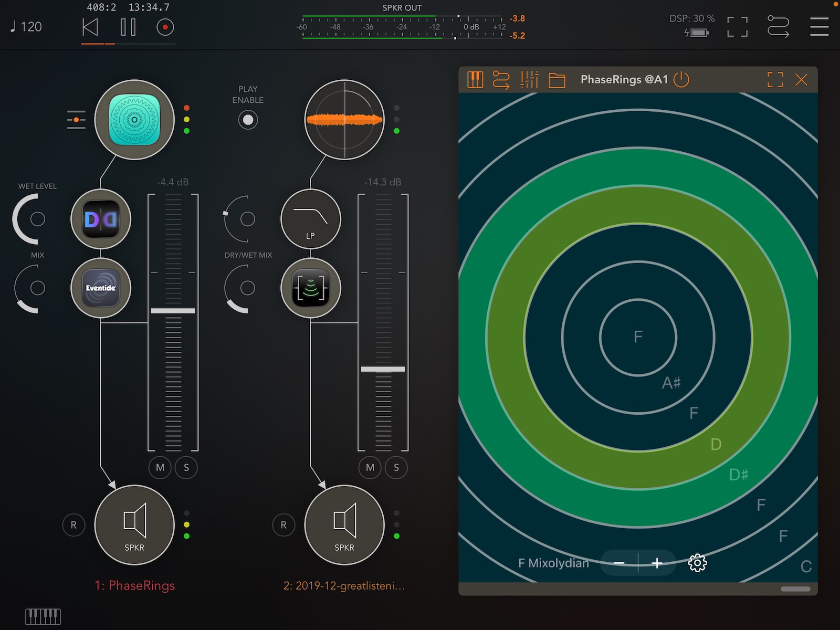Adjust the low-pass filter cutoff knob
Viewport: 840px width, 630px height.
(247, 219)
